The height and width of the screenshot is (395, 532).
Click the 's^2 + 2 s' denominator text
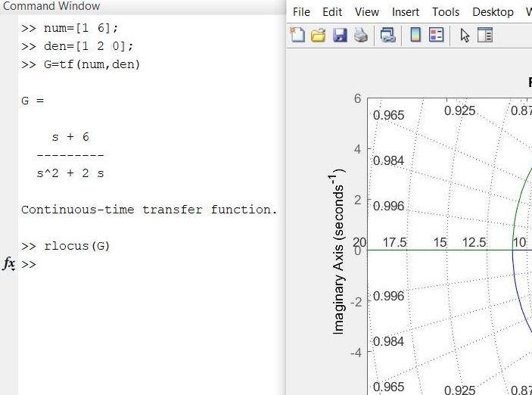tap(70, 173)
